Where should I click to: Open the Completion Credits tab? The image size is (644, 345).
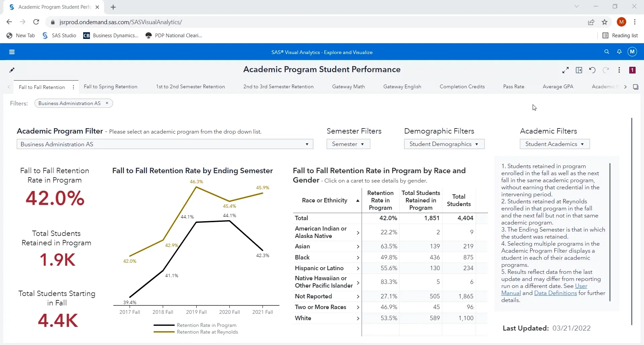pos(462,87)
